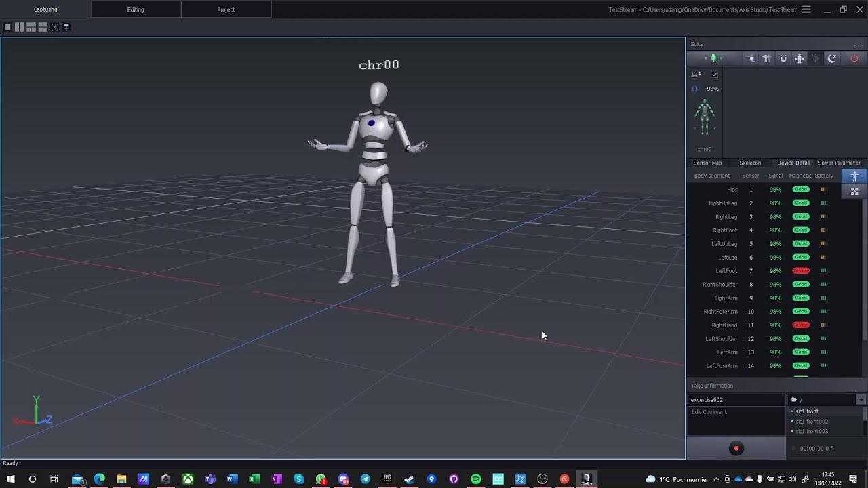Toggle the suit 1 checkbox
Image resolution: width=868 pixels, height=488 pixels.
pos(714,75)
